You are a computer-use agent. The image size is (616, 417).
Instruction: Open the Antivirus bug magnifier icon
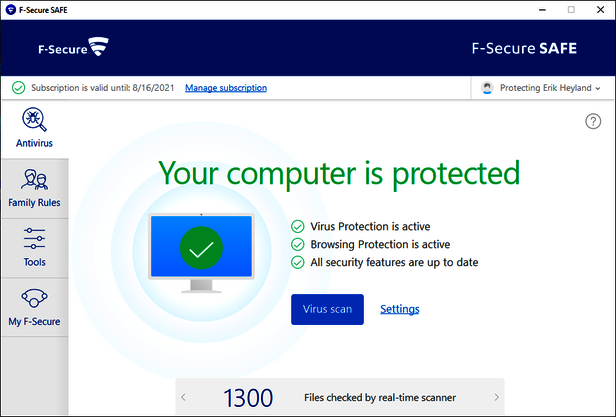point(34,121)
